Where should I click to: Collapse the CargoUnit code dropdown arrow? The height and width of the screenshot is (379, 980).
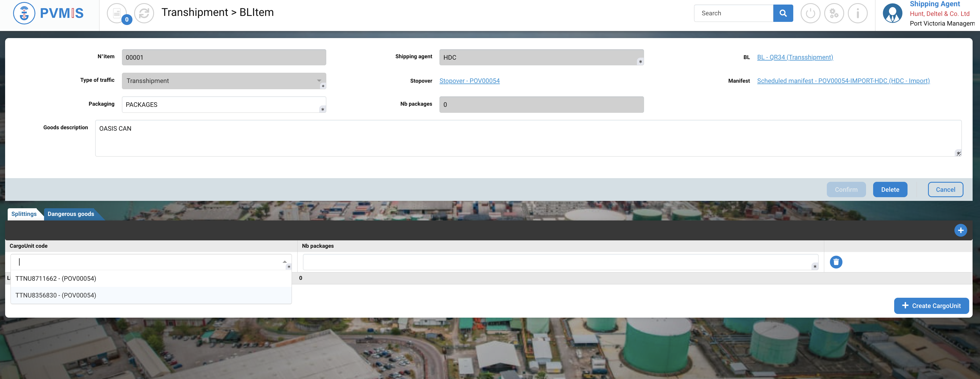coord(285,262)
